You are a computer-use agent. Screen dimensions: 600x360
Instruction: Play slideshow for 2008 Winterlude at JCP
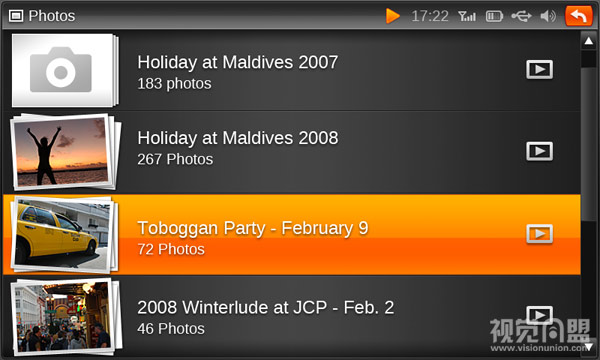540,315
